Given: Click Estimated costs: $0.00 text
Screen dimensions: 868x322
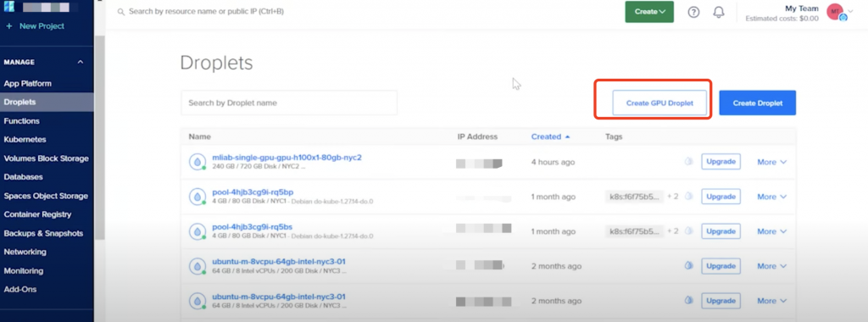Looking at the screenshot, I should pos(782,19).
